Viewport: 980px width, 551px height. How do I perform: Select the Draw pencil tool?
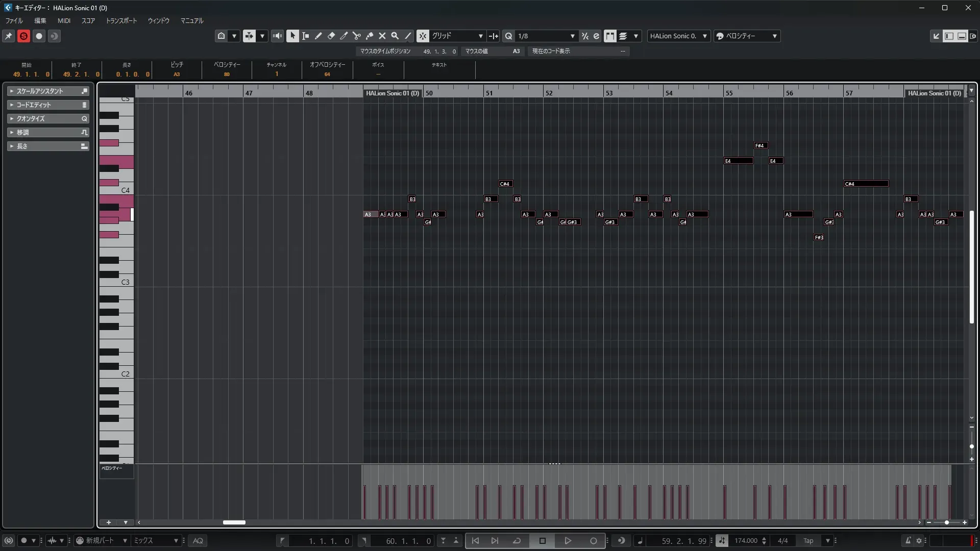point(318,36)
